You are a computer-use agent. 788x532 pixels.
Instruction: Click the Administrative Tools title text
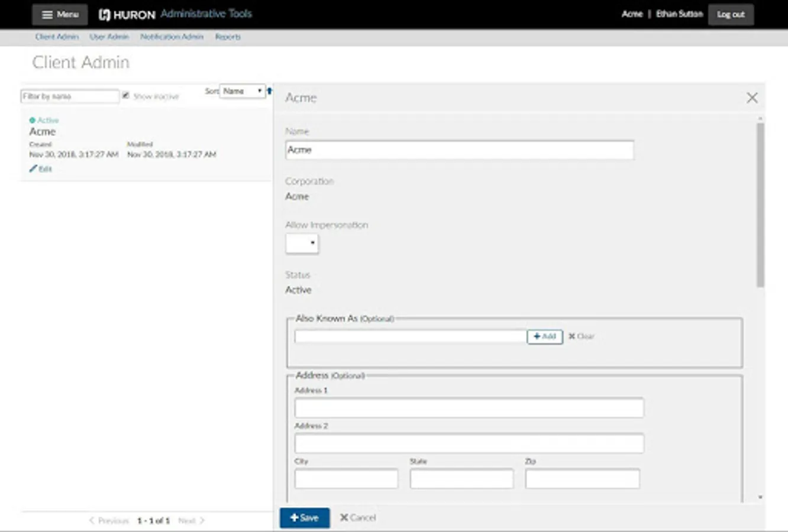(x=206, y=14)
